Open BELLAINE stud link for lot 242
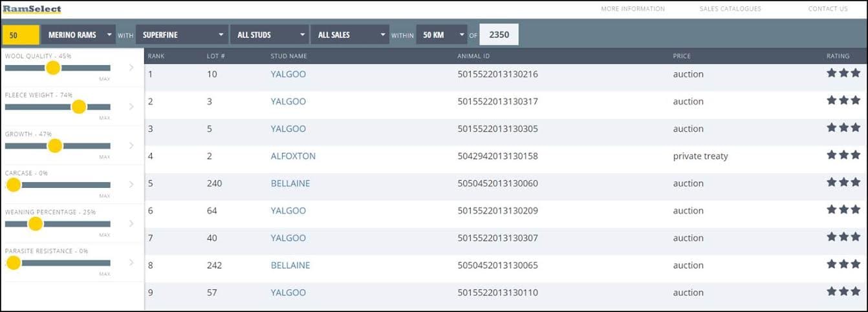Image resolution: width=868 pixels, height=312 pixels. pos(290,265)
